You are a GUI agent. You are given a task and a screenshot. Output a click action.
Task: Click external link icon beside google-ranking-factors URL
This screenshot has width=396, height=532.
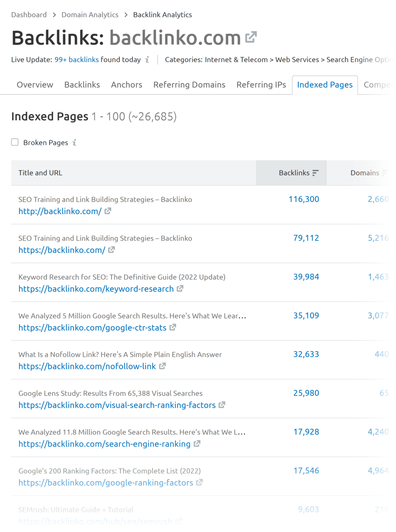point(200,483)
